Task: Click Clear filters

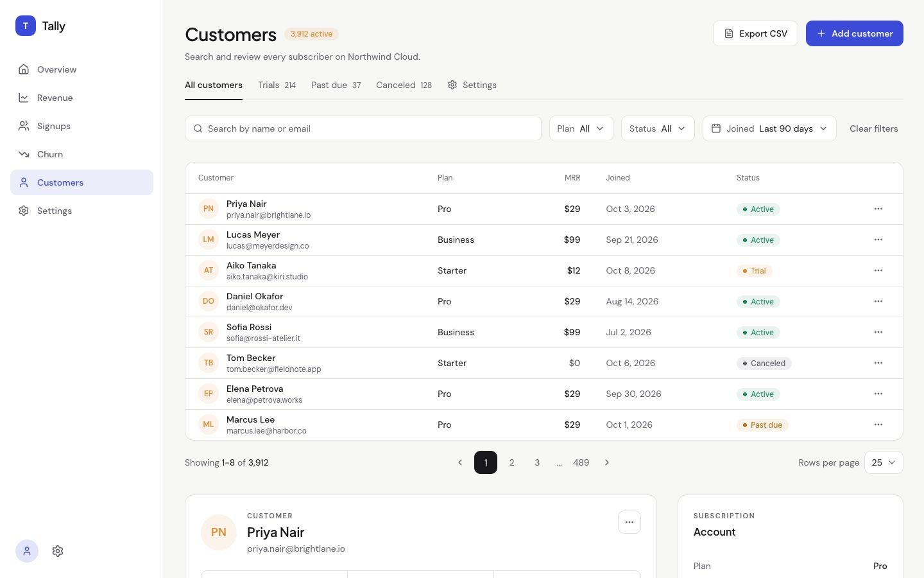Action: click(873, 128)
